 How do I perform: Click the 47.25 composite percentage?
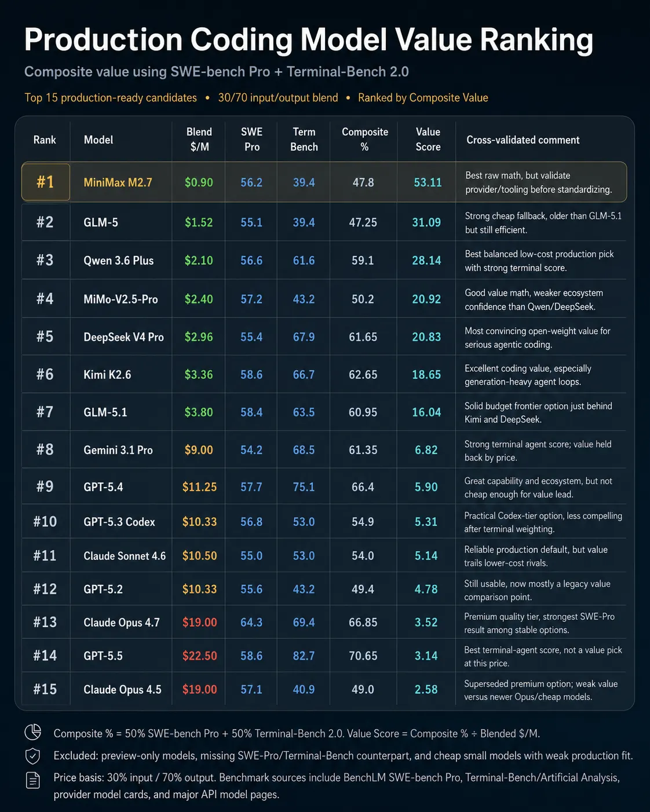tap(363, 222)
